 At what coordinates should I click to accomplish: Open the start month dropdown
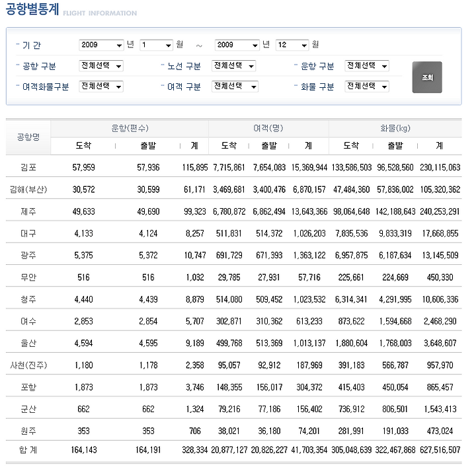coord(156,45)
